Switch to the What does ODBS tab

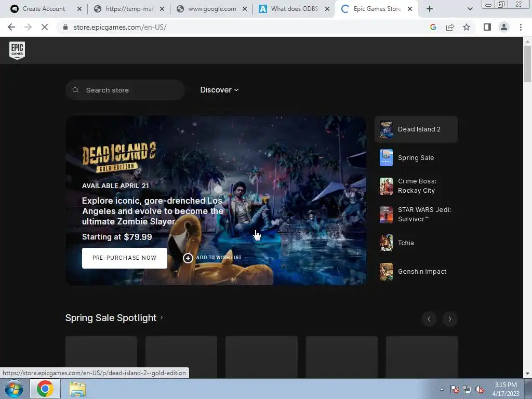pos(294,9)
